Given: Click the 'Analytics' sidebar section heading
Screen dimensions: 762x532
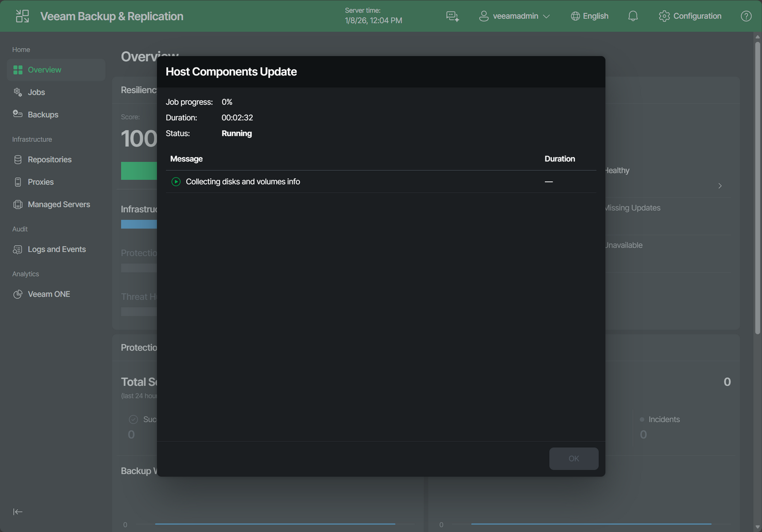Looking at the screenshot, I should coord(26,274).
